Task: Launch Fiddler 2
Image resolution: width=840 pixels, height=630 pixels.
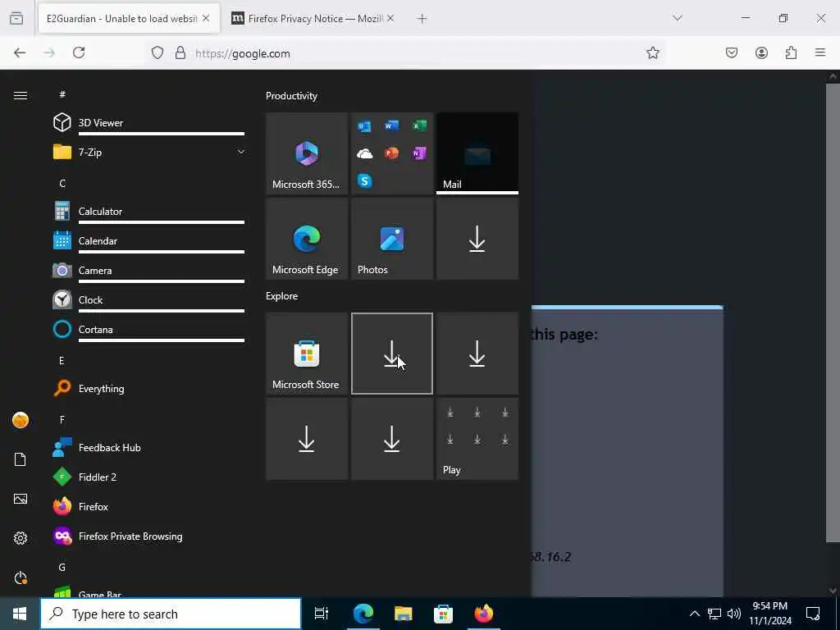Action: (148, 477)
